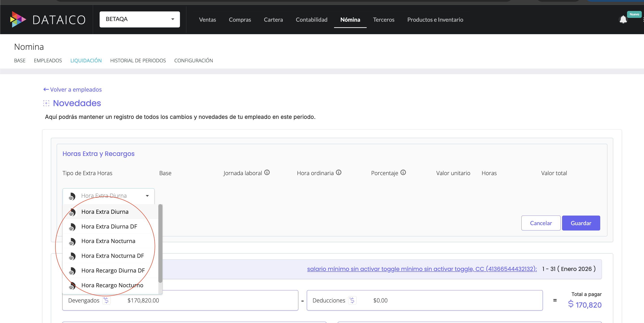Switch to the EMPLEADOS tab
Viewport: 644px width, 323px height.
[48, 61]
